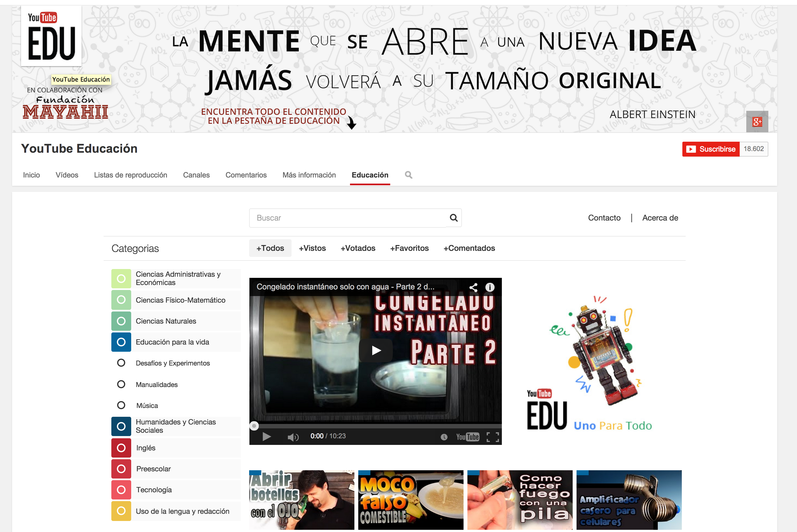Open the Google+ icon in banner
Viewport: 797px width, 532px height.
pyautogui.click(x=757, y=122)
